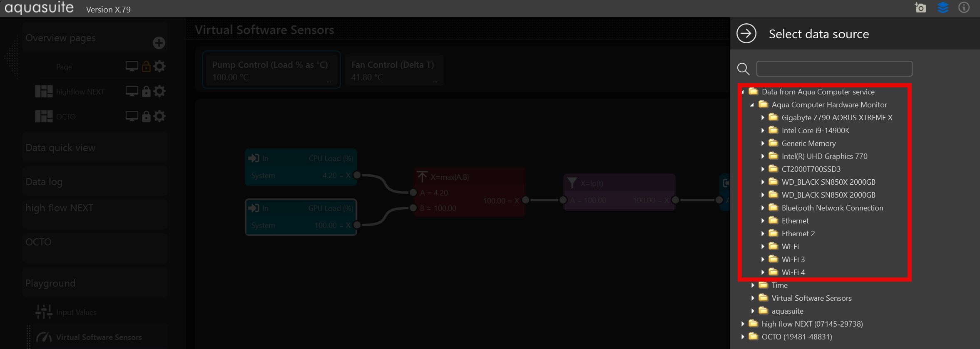Click the output connector of GPU Load block
This screenshot has height=349, width=980.
click(x=357, y=225)
